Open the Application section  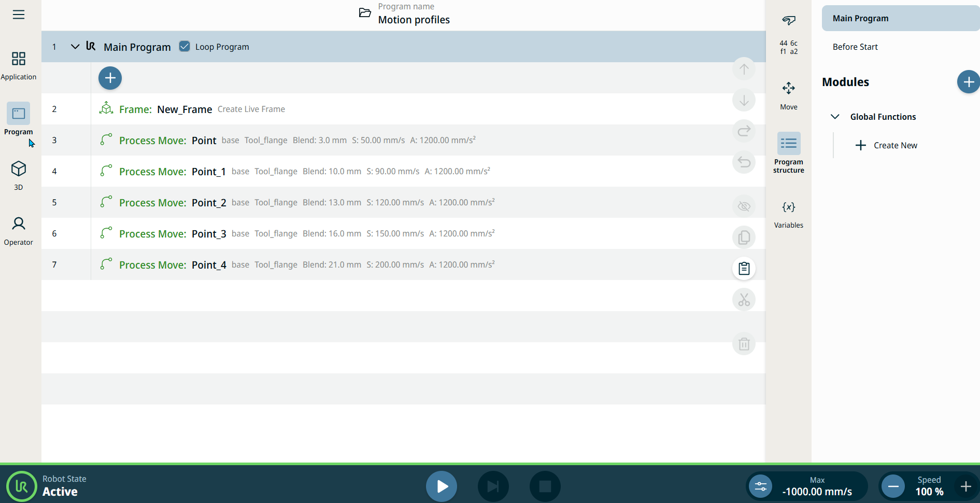pos(19,65)
